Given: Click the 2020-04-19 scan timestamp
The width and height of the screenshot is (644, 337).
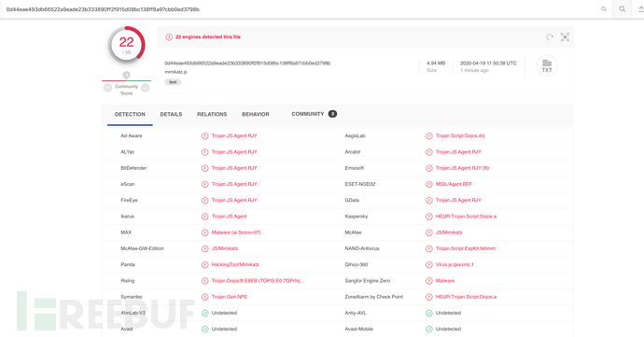Looking at the screenshot, I should point(488,63).
